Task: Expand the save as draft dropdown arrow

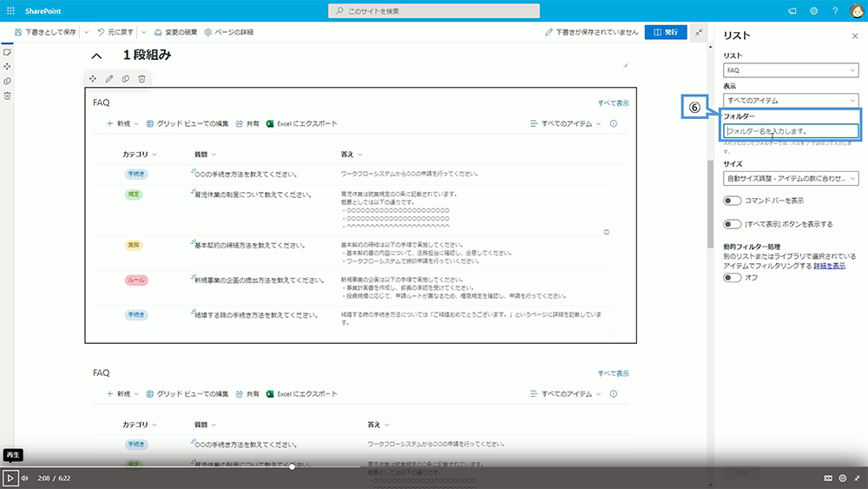Action: (x=86, y=32)
